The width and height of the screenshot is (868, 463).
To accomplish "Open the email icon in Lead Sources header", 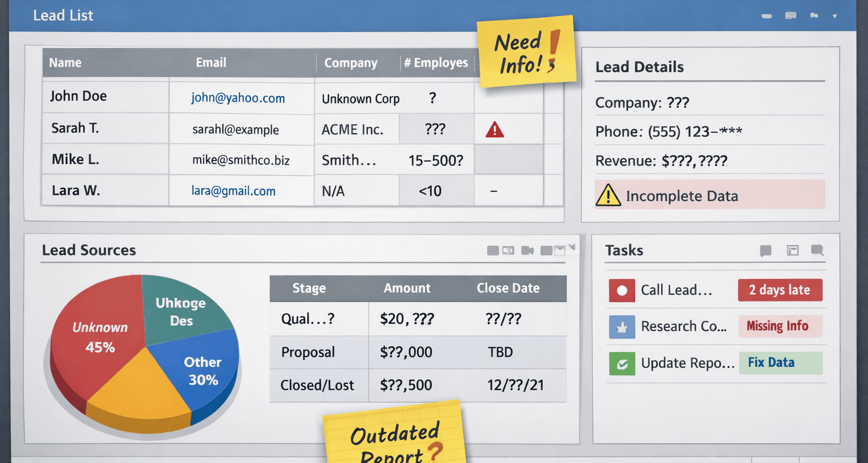I will click(x=559, y=250).
